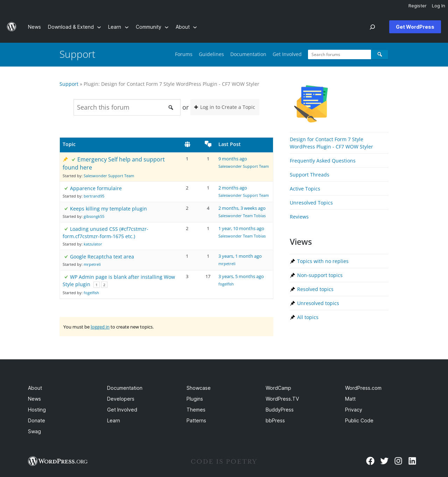Screen dimensions: 448x477
Task: Click pin icon beside All topics
Action: [x=293, y=317]
